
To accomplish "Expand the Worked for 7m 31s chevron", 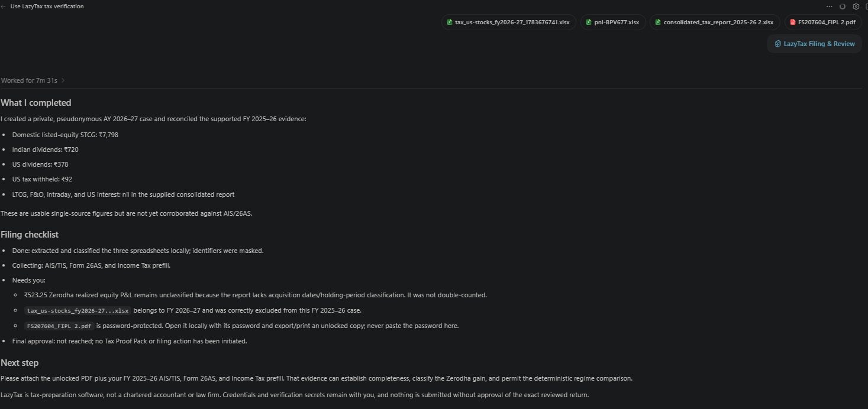I will coord(63,80).
